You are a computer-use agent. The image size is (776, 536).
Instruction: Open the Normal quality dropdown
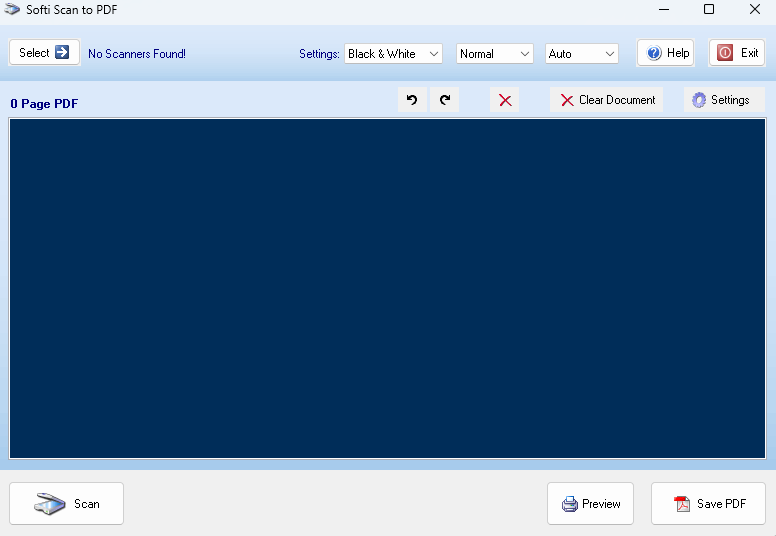pyautogui.click(x=495, y=54)
